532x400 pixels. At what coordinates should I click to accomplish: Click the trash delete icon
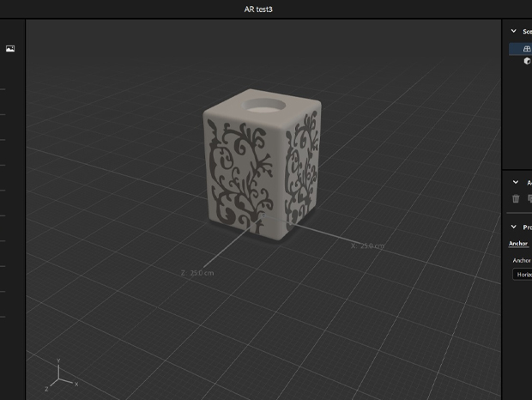click(516, 198)
